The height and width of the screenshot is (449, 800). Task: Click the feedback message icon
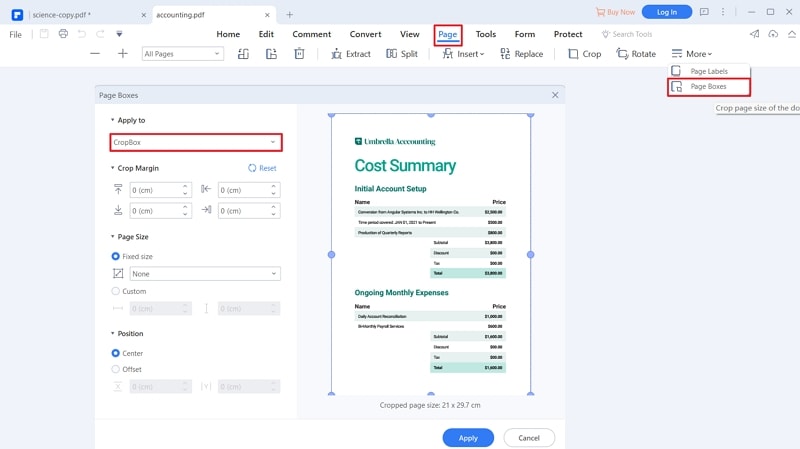(704, 12)
